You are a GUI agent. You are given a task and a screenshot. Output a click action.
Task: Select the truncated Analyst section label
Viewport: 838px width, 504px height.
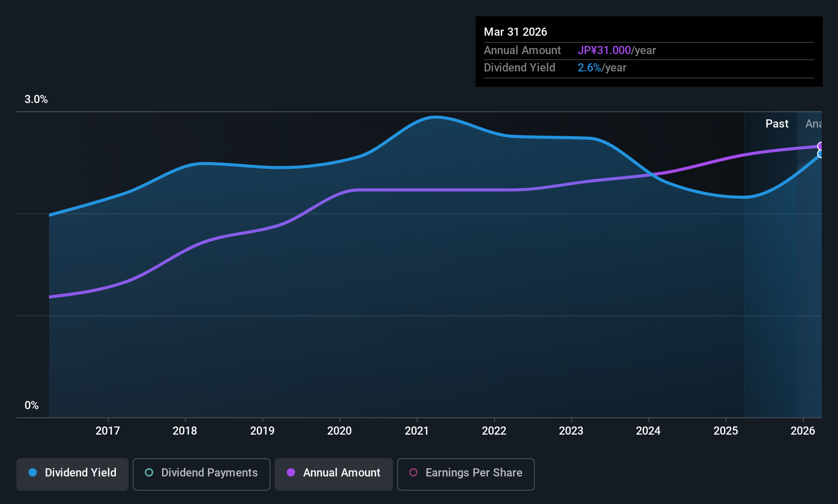coord(814,124)
